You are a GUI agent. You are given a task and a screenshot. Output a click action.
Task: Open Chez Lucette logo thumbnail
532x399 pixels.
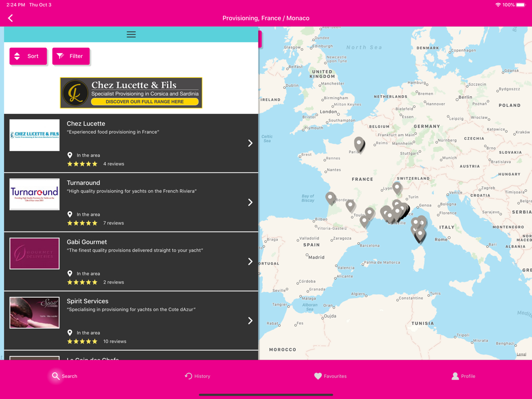(x=35, y=135)
